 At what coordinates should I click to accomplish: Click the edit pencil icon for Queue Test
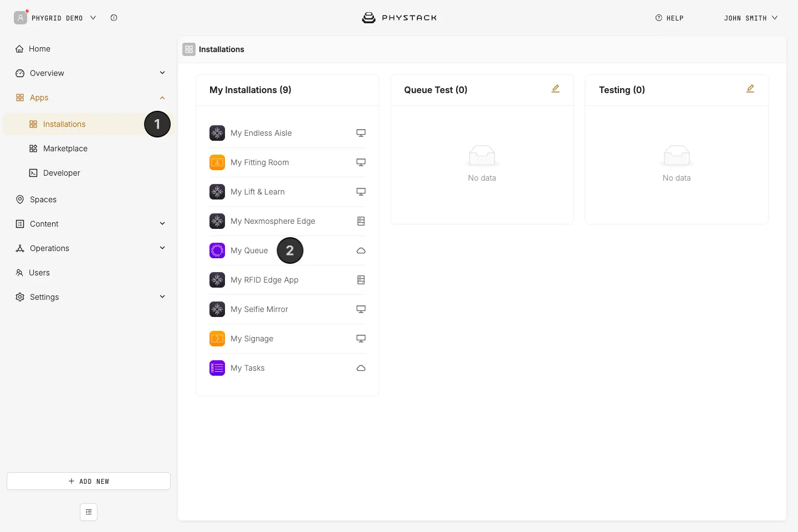[555, 89]
